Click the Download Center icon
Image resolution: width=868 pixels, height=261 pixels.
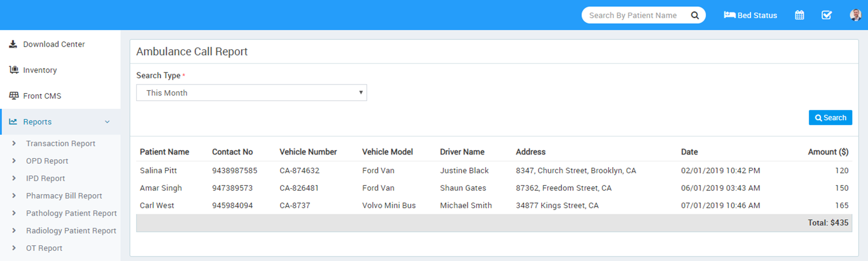[x=14, y=44]
